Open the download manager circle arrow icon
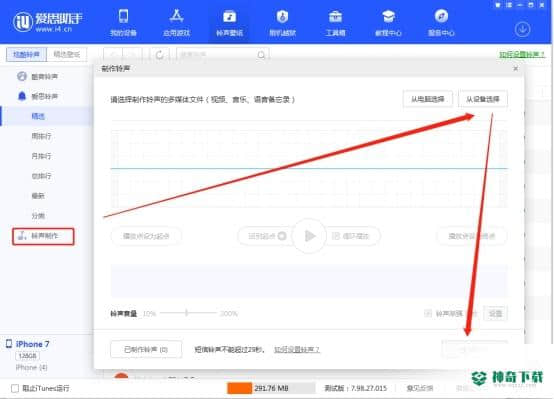Image resolution: width=554 pixels, height=399 pixels. (522, 29)
